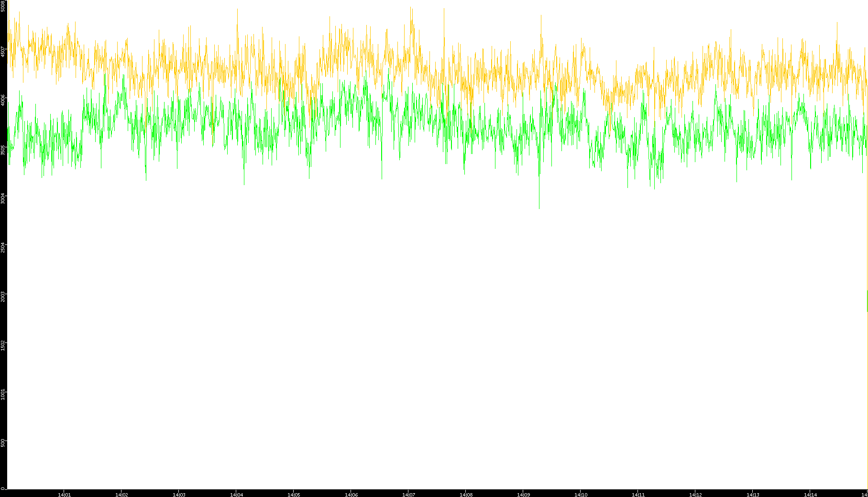Screen dimensions: 868x497
Task: Click the 14:03 label on the time axis
Action: (179, 495)
